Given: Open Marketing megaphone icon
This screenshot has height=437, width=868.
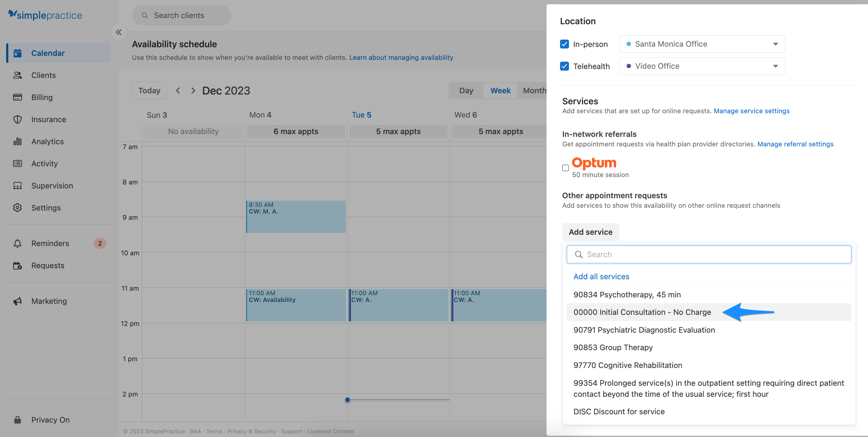Looking at the screenshot, I should pyautogui.click(x=17, y=301).
